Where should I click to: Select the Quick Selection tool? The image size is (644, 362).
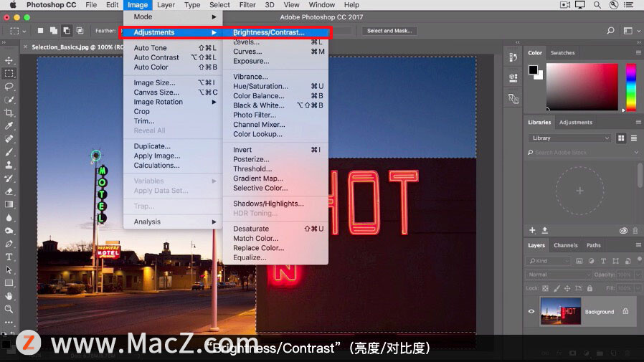9,100
